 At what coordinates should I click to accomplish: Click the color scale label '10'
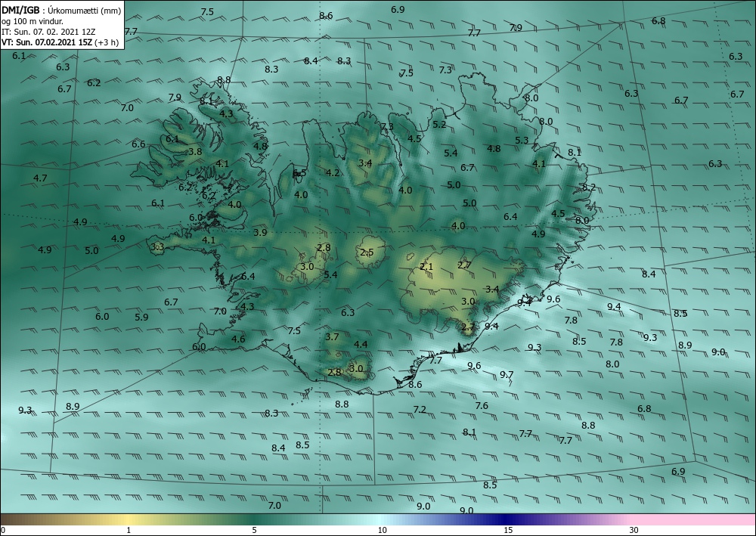coord(382,530)
